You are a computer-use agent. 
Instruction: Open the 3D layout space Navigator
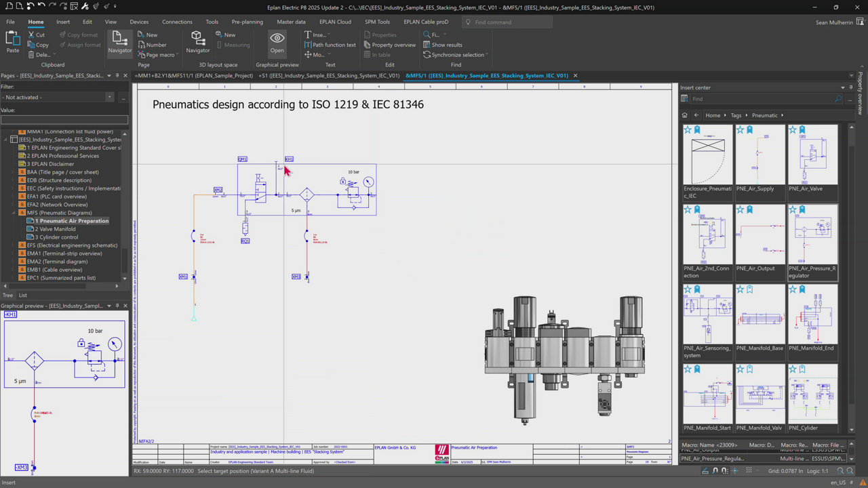[197, 42]
